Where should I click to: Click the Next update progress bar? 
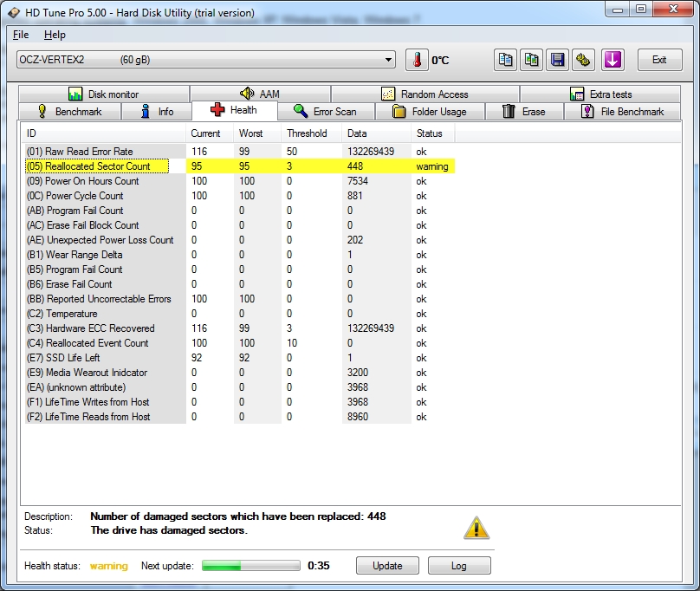click(251, 566)
